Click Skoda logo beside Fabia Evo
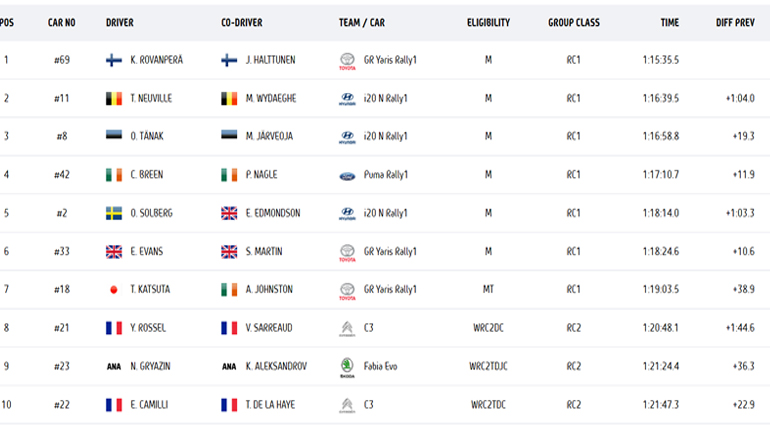The image size is (770, 433). tap(347, 367)
